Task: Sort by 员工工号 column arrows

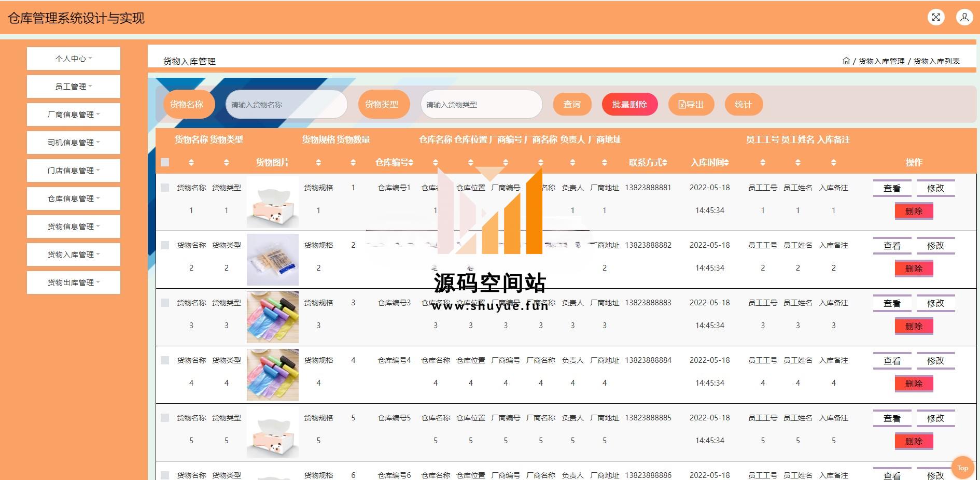Action: 763,163
